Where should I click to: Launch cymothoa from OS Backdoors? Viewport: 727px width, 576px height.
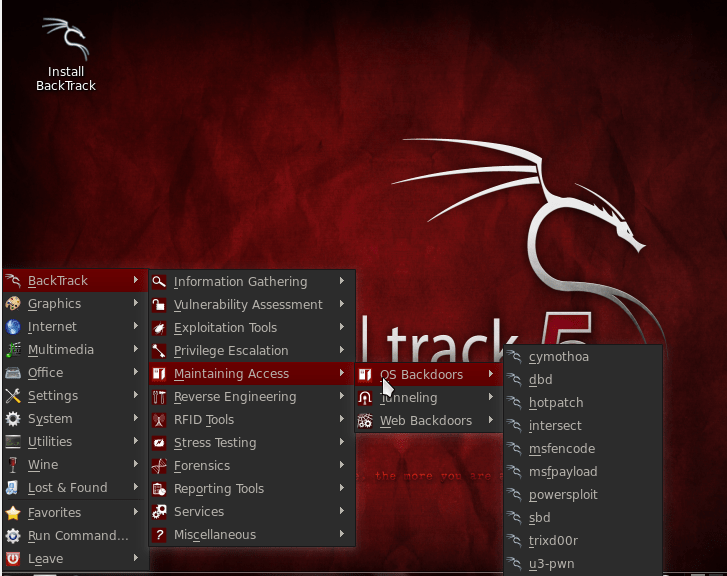pyautogui.click(x=583, y=357)
